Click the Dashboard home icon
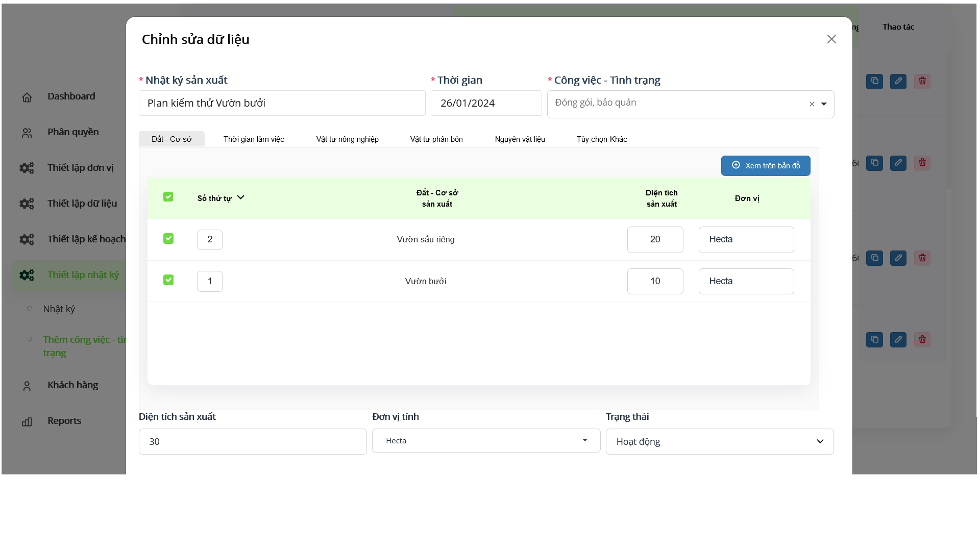 pos(27,97)
